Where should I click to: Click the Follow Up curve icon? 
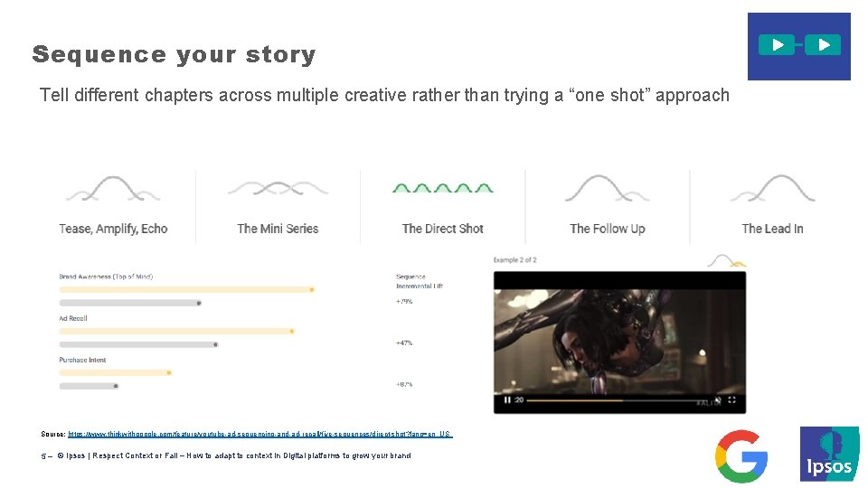pyautogui.click(x=608, y=189)
